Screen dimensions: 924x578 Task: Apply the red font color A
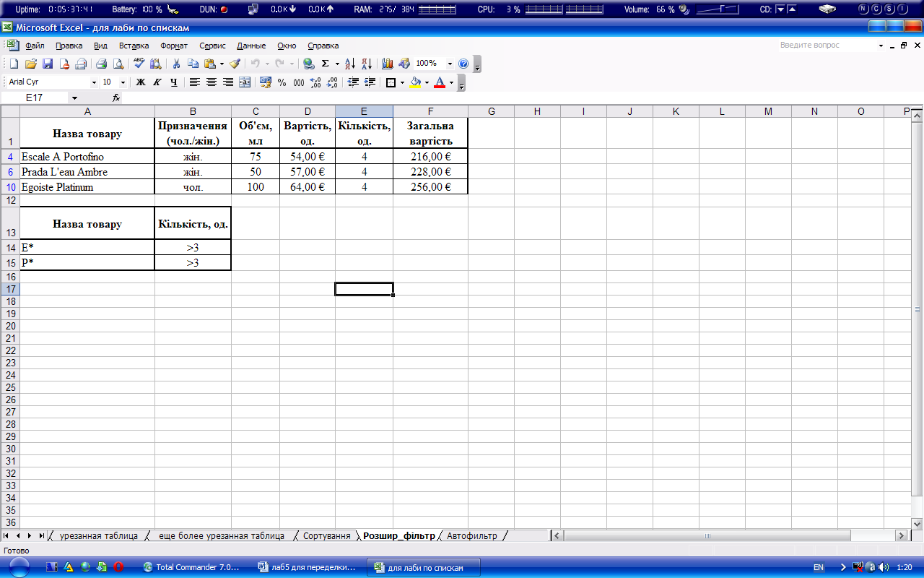440,82
